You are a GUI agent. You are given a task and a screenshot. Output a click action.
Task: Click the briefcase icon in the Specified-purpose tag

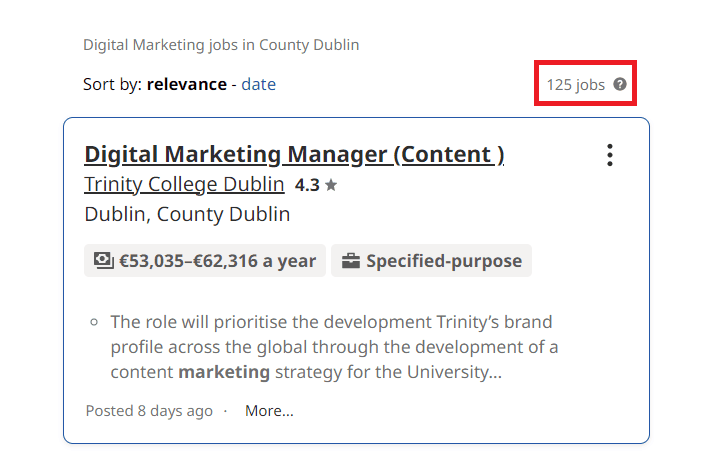coord(351,261)
